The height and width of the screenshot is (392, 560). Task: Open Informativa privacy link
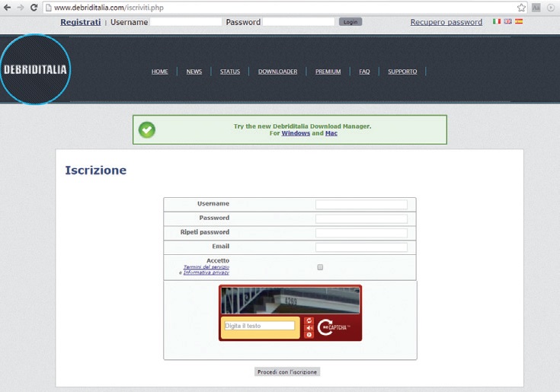click(x=206, y=272)
